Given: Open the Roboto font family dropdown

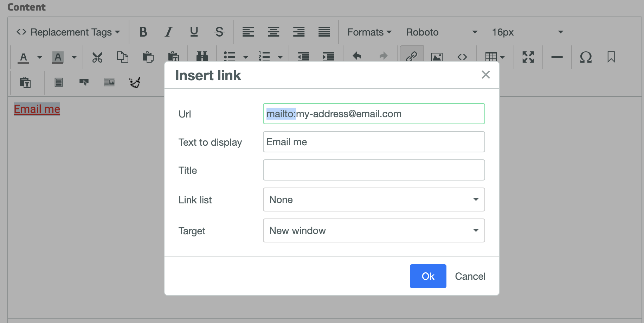Looking at the screenshot, I should [x=442, y=32].
